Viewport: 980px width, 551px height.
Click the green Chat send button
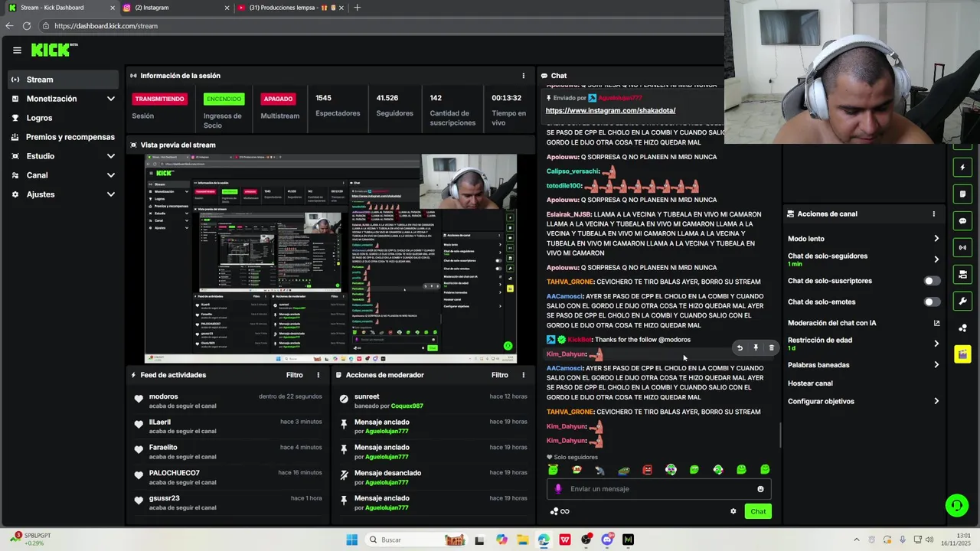(758, 511)
